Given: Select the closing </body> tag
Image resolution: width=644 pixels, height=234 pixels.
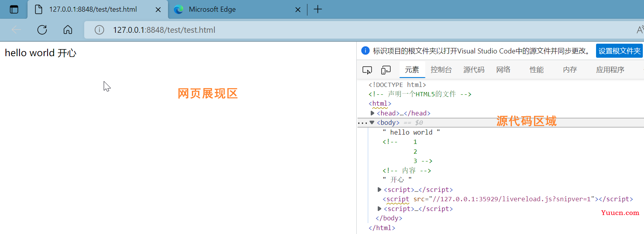Looking at the screenshot, I should (x=389, y=218).
